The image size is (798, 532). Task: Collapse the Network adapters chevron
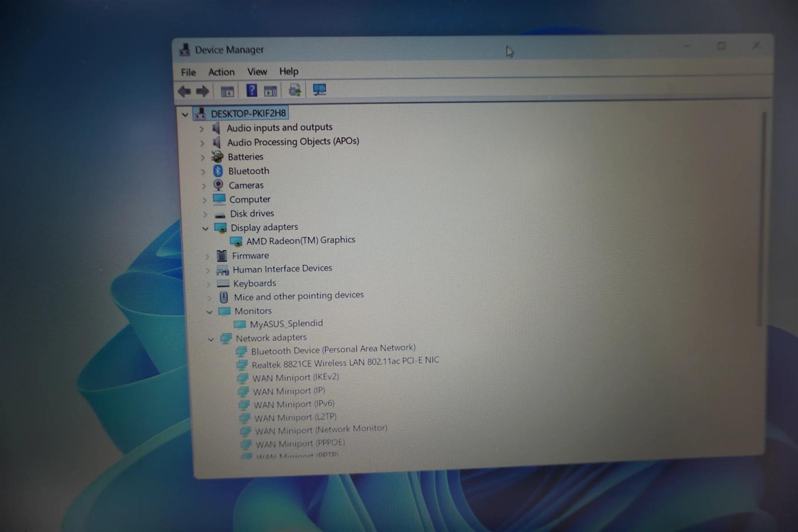(211, 340)
